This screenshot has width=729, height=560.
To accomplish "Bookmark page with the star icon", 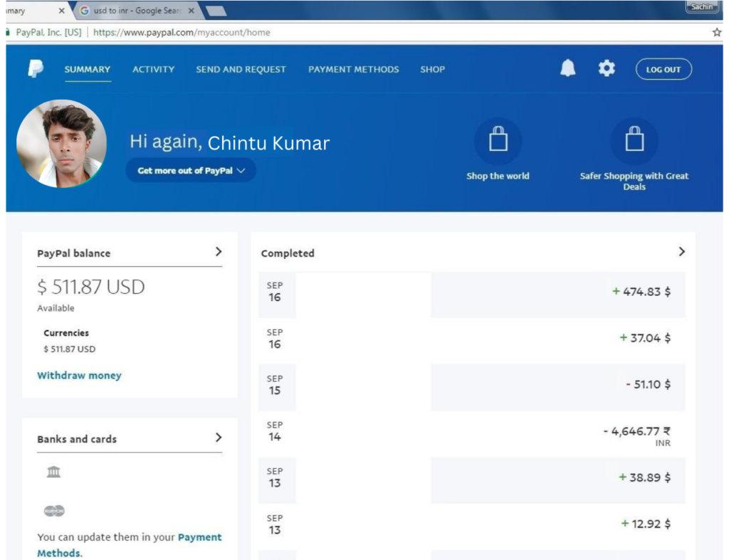I will click(x=716, y=32).
